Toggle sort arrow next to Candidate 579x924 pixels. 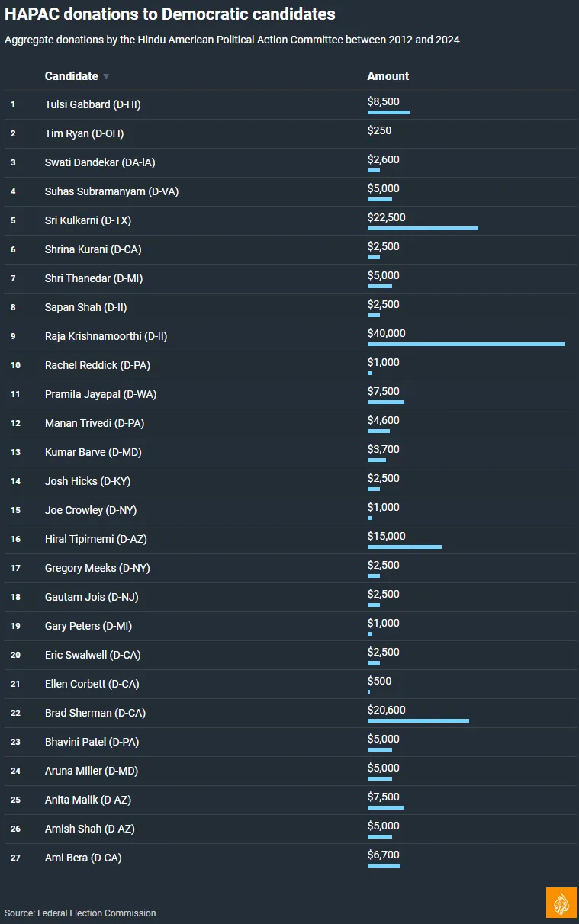pyautogui.click(x=106, y=76)
